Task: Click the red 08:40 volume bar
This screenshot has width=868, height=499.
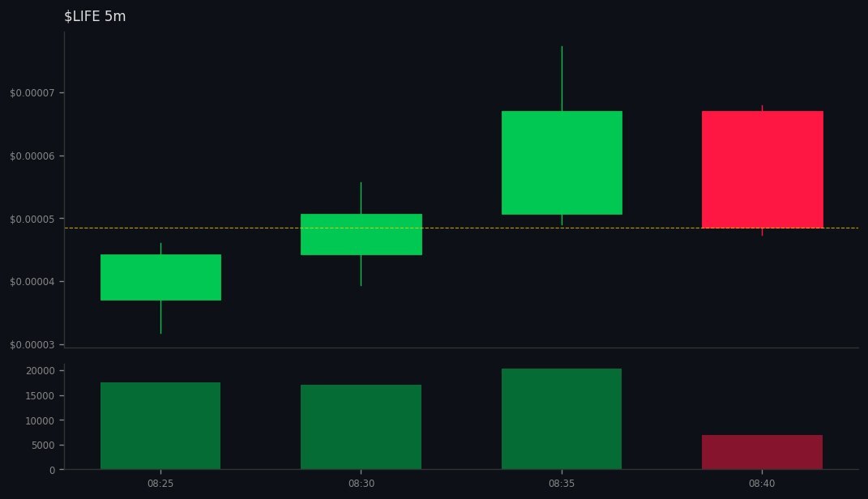Action: tap(763, 454)
